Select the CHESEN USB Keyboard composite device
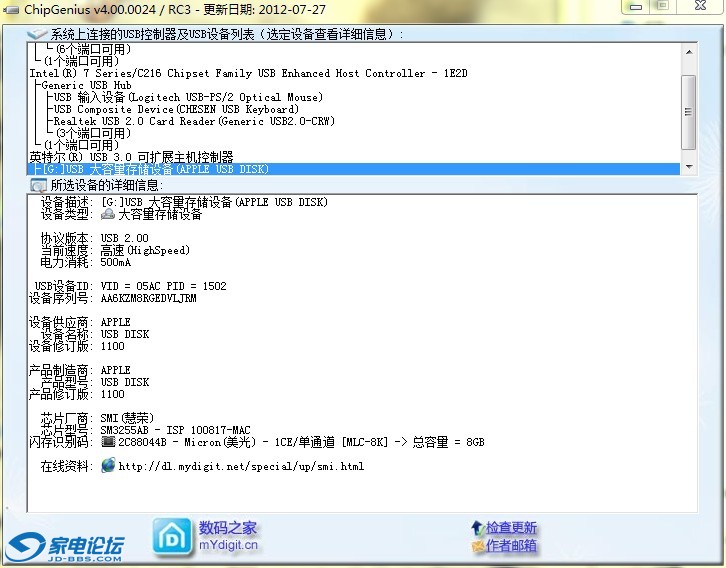726x568 pixels. pos(176,109)
